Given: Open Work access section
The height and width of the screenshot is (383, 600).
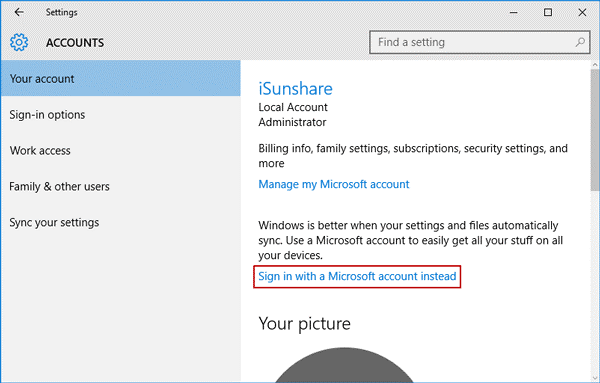Looking at the screenshot, I should [121, 150].
